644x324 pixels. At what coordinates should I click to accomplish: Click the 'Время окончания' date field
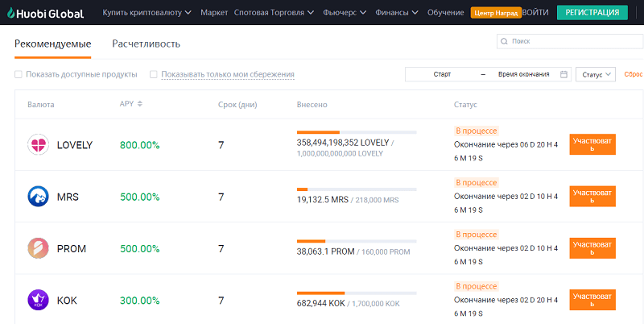click(x=524, y=74)
